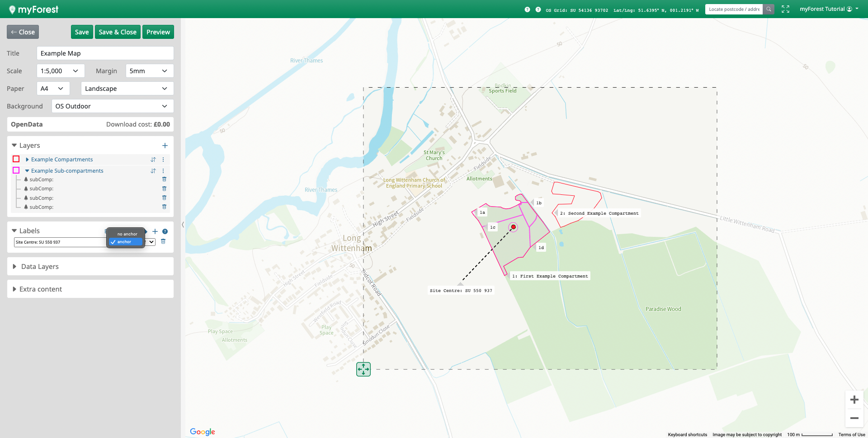Screen dimensions: 868x438
Task: Click the Preview button
Action: (158, 32)
